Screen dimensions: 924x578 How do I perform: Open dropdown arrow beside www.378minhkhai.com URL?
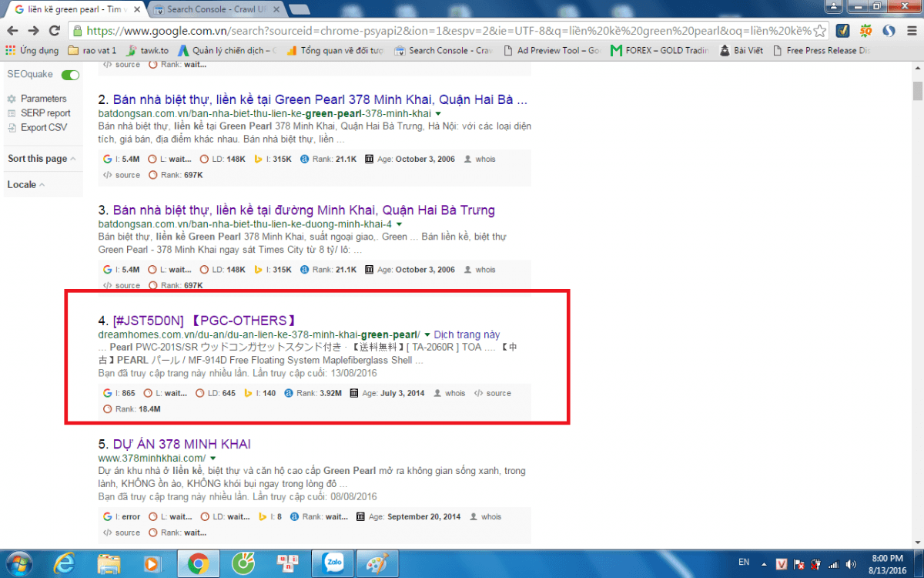coord(213,459)
